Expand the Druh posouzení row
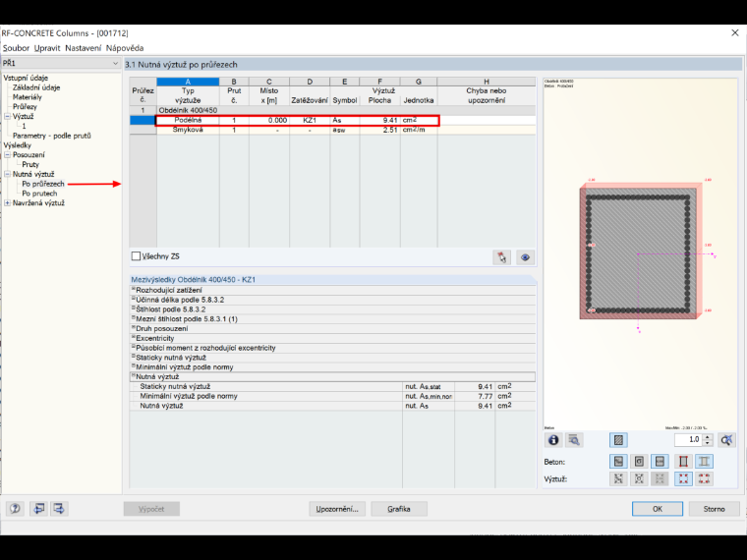 coord(134,327)
